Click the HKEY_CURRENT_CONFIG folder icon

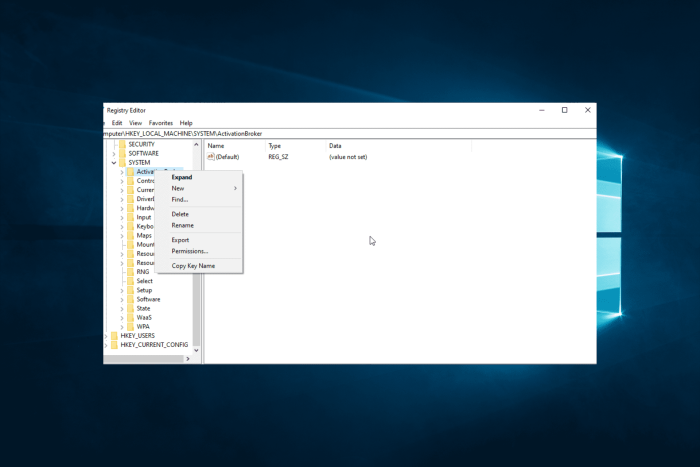(x=114, y=345)
